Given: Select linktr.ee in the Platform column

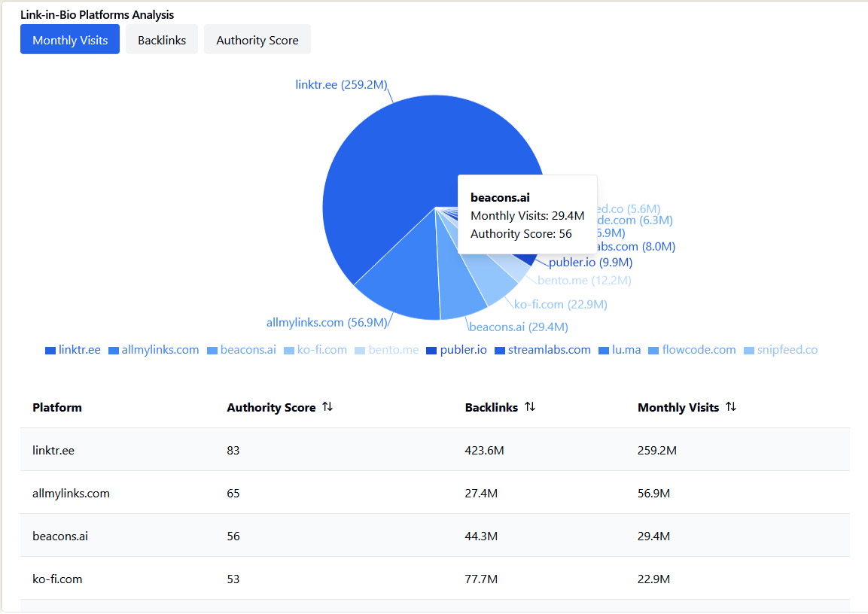Looking at the screenshot, I should tap(53, 450).
